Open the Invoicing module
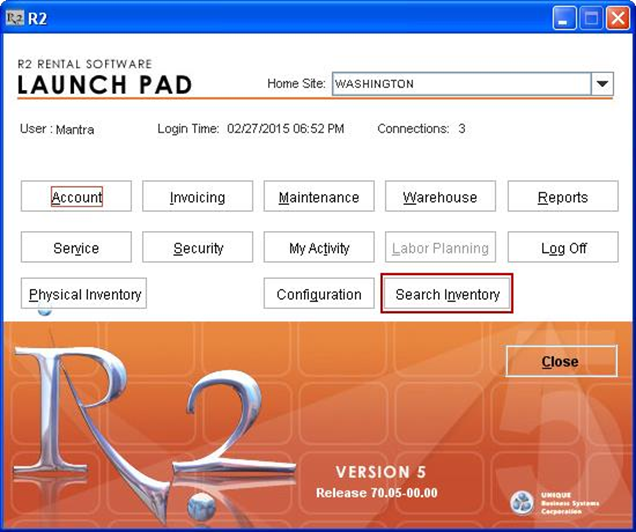Viewport: 636px width, 532px height. 198,196
